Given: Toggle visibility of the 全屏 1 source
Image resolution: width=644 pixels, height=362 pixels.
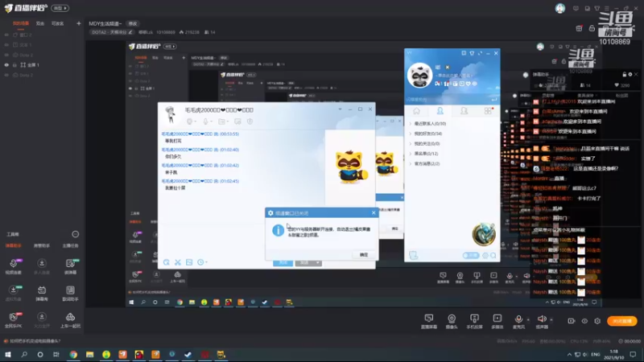Looking at the screenshot, I should click(6, 65).
